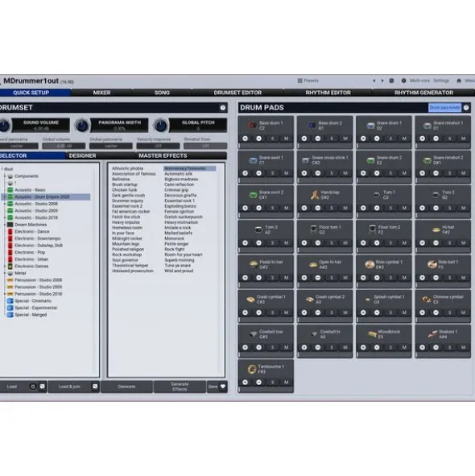Screen dimensions: 475x476
Task: Click the Generate Effects button
Action: 180,387
